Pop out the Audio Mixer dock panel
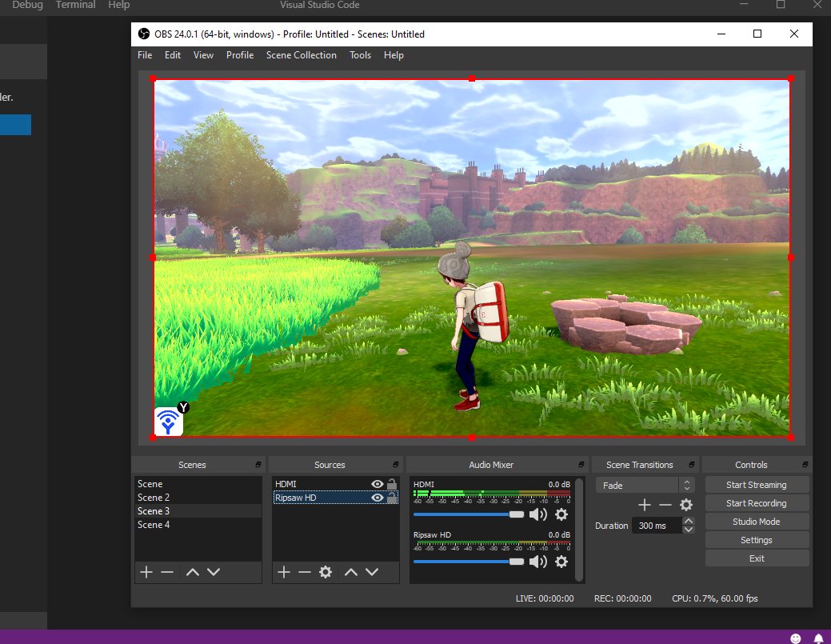Screen dimensions: 831x644 [581, 464]
